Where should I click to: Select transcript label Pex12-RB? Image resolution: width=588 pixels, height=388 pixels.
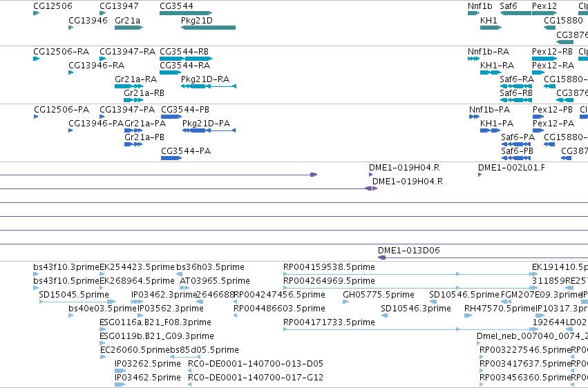tap(552, 51)
